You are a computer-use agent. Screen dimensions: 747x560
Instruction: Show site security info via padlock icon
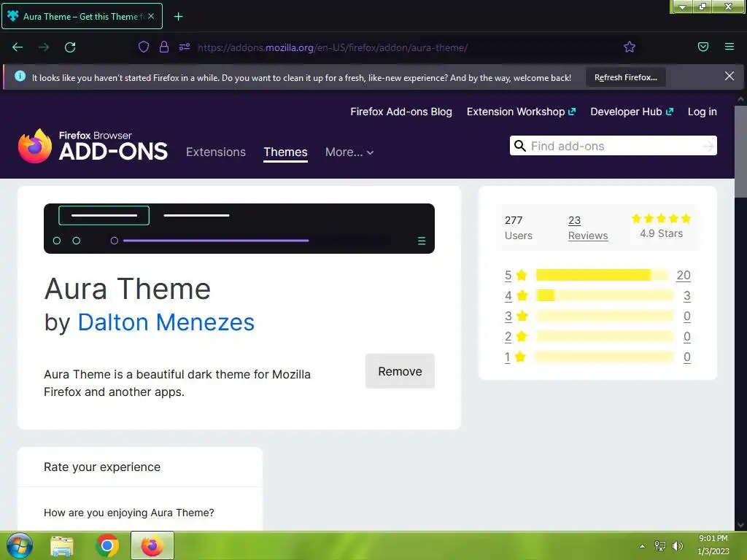click(x=164, y=47)
